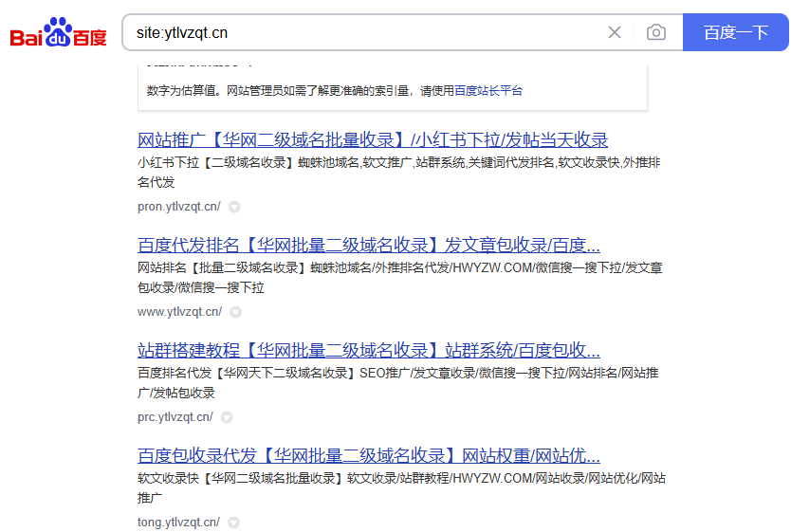Click the Baidu logo
Screen dimensions: 791x532
click(x=59, y=32)
